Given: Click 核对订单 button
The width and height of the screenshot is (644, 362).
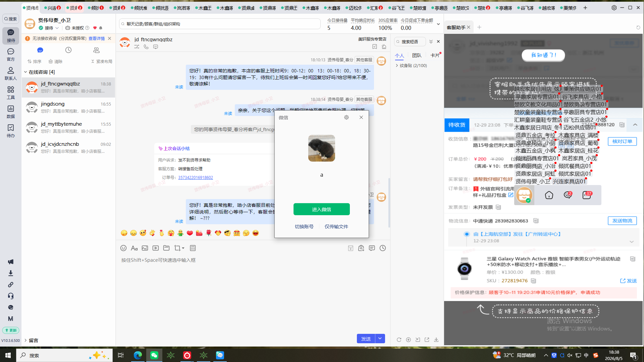Looking at the screenshot, I should pyautogui.click(x=622, y=141).
